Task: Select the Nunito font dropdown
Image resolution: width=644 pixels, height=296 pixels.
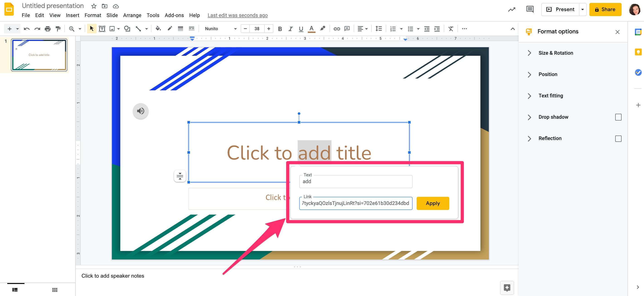Action: (x=220, y=28)
